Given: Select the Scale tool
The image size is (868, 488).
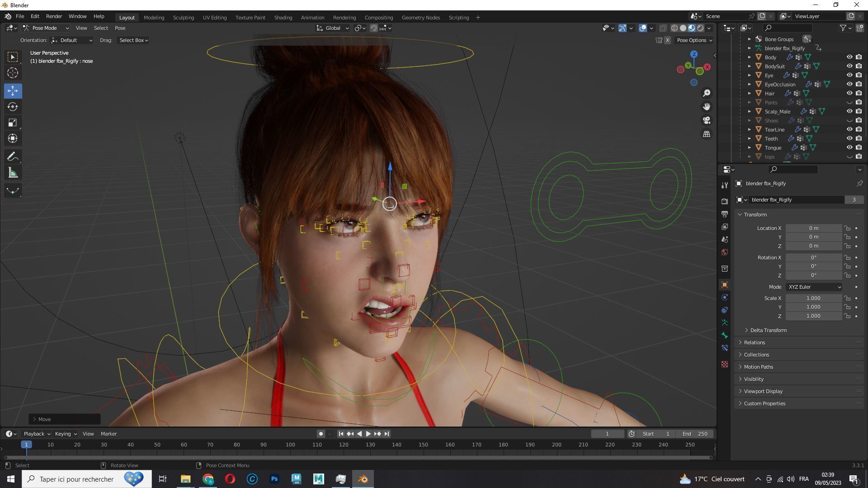Looking at the screenshot, I should coord(13,123).
